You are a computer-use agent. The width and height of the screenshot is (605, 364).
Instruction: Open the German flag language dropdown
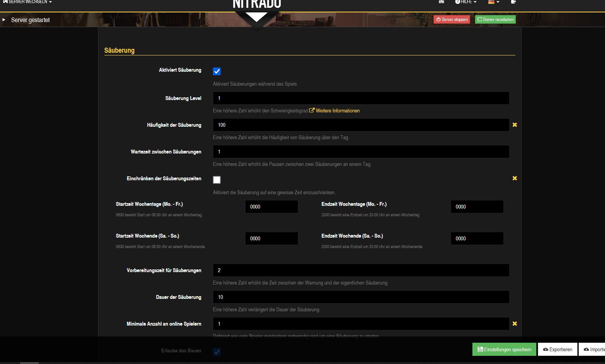493,2
